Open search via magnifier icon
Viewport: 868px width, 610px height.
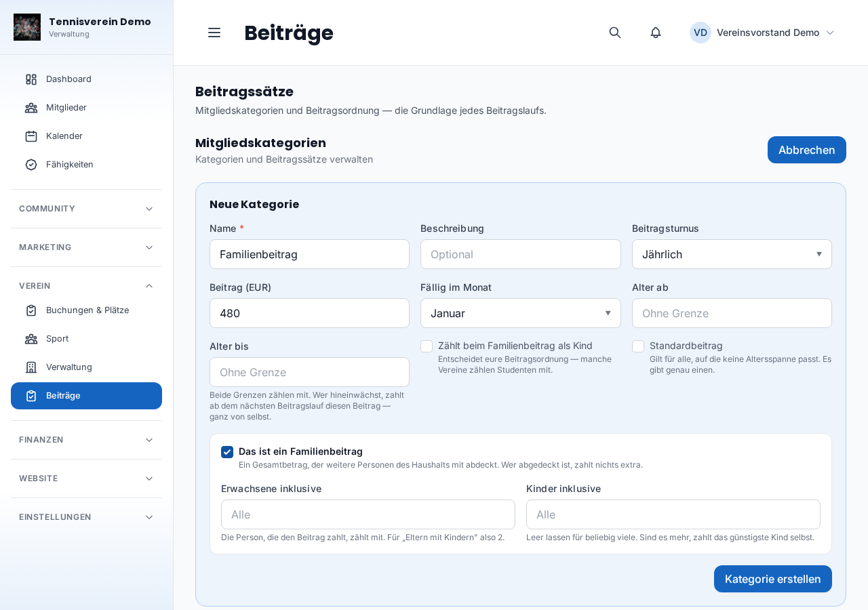[x=615, y=33]
